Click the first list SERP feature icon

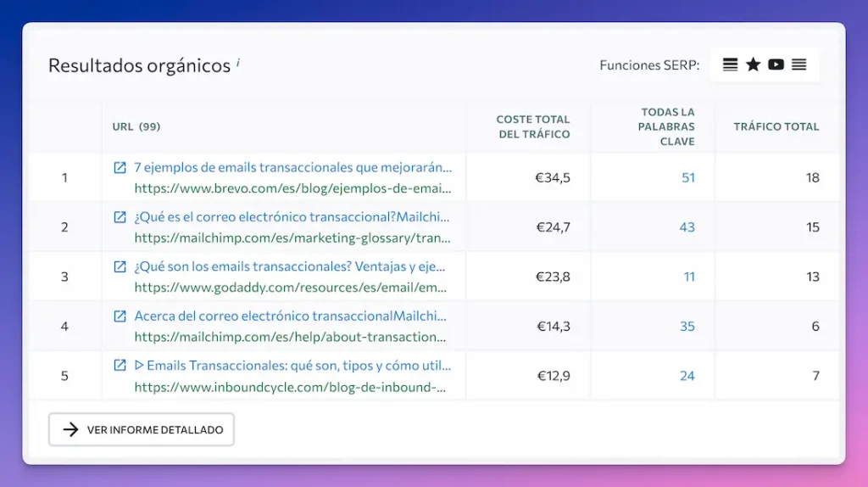click(730, 64)
